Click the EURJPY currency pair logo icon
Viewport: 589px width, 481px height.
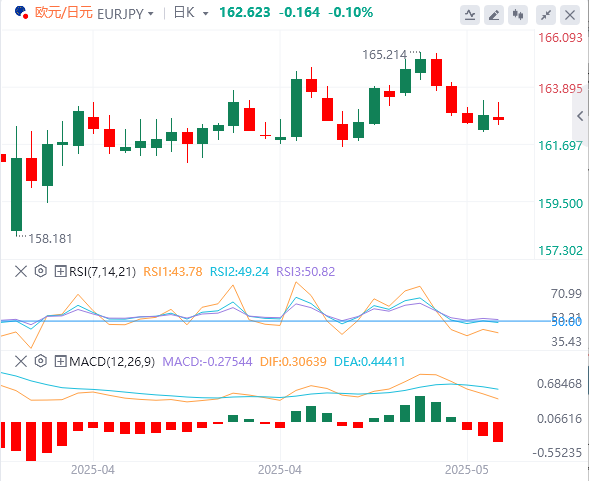pos(21,12)
